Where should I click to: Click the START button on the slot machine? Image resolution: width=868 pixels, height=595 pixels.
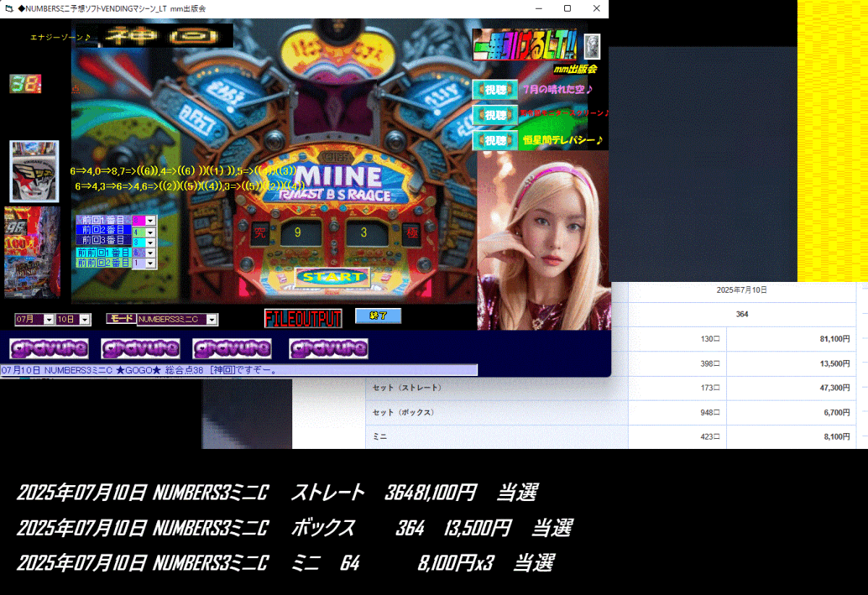(332, 277)
